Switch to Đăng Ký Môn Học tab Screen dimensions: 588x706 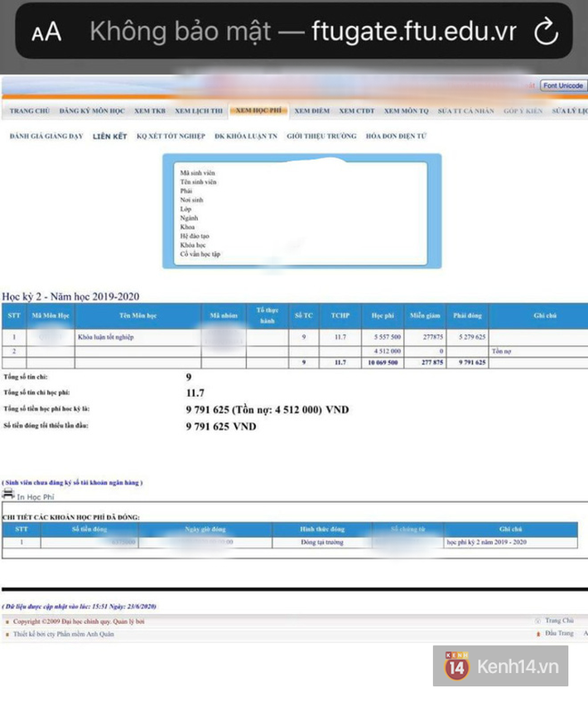(90, 110)
